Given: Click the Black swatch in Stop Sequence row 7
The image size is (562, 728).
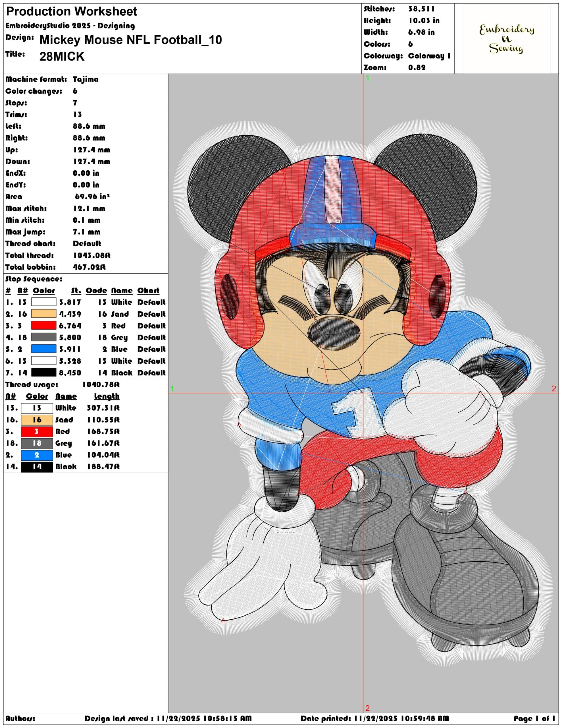Looking at the screenshot, I should tap(44, 372).
